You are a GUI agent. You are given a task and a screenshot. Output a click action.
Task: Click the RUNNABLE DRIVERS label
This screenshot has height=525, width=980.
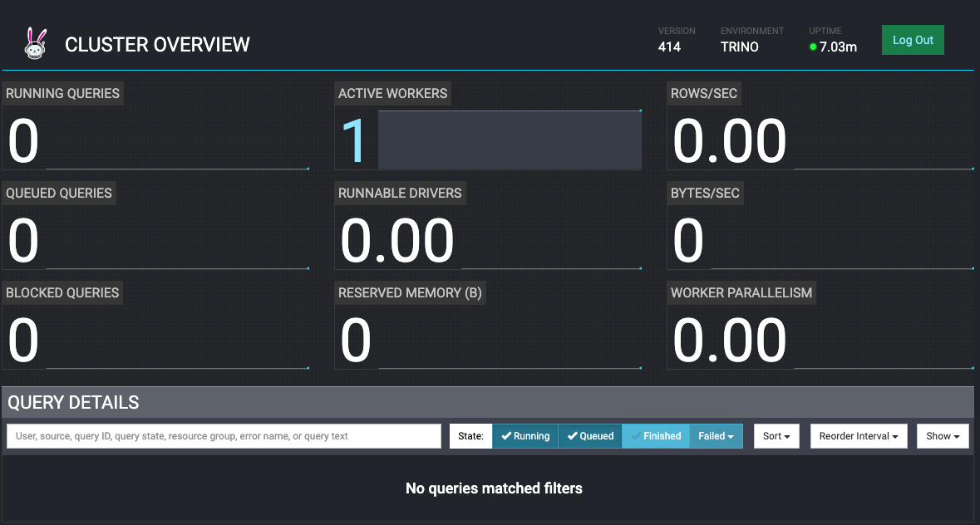click(x=400, y=193)
